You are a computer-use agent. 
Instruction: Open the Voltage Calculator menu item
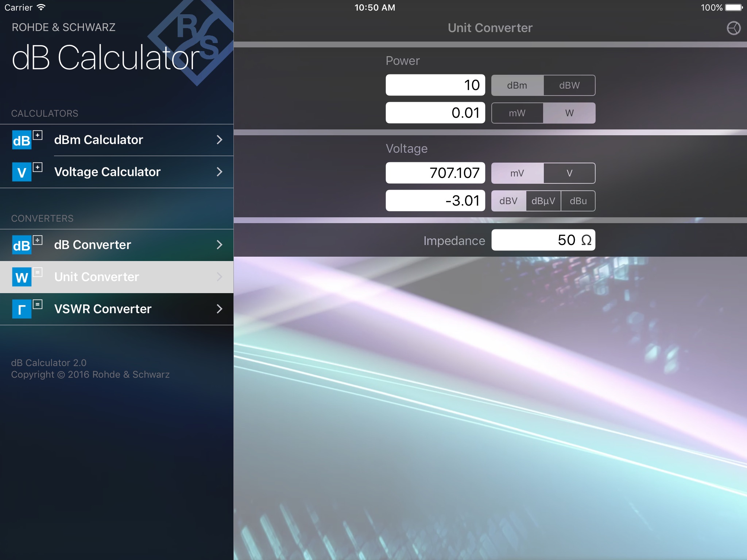117,172
